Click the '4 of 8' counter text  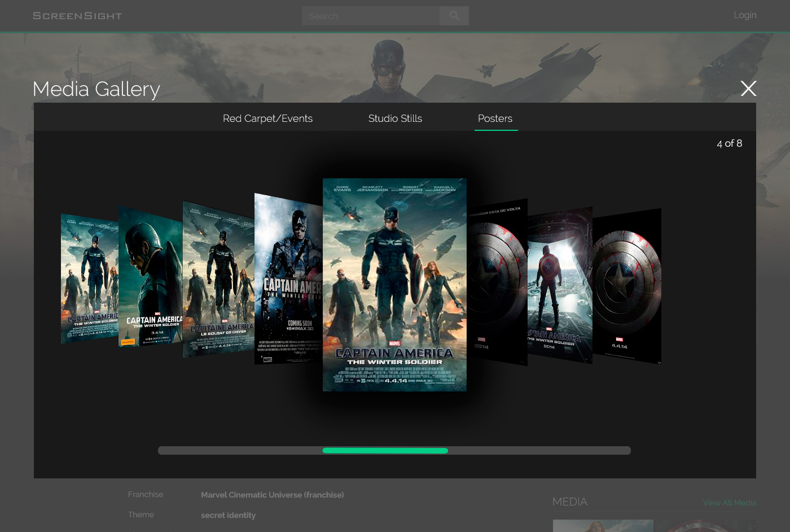[x=729, y=143]
